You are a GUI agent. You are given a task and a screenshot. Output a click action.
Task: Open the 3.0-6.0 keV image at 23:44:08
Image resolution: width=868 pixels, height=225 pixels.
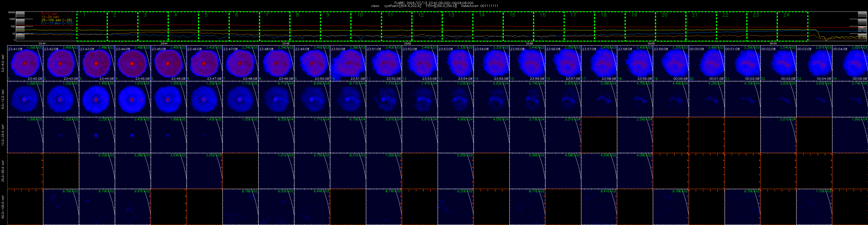(x=133, y=63)
